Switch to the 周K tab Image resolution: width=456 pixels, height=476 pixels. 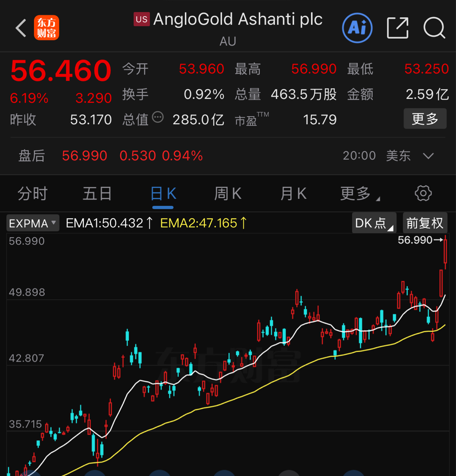click(228, 194)
